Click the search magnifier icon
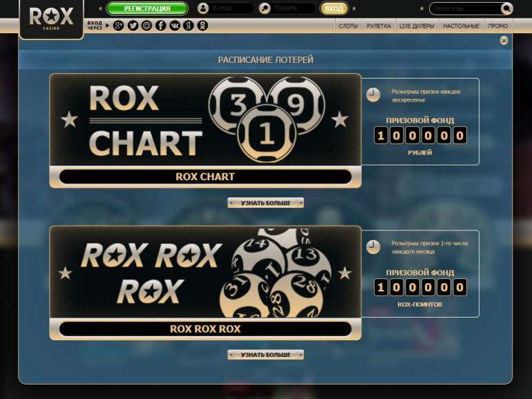The width and height of the screenshot is (532, 399). 506,8
